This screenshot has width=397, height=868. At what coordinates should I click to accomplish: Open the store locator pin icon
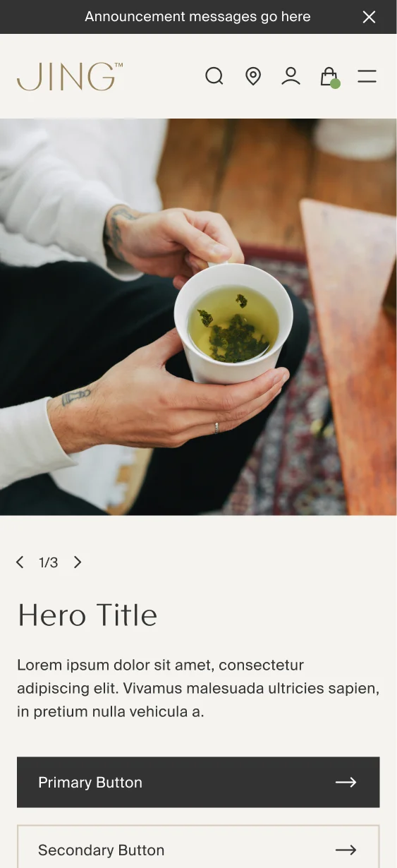(x=252, y=76)
